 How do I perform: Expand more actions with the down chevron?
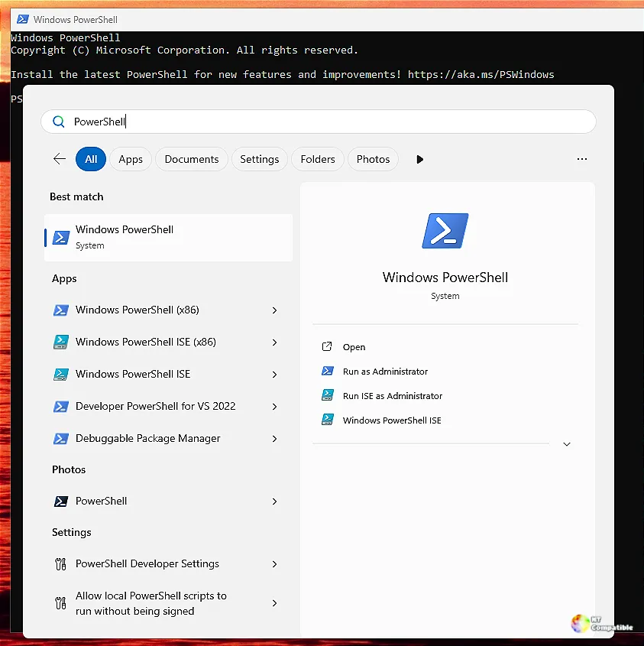pos(567,444)
